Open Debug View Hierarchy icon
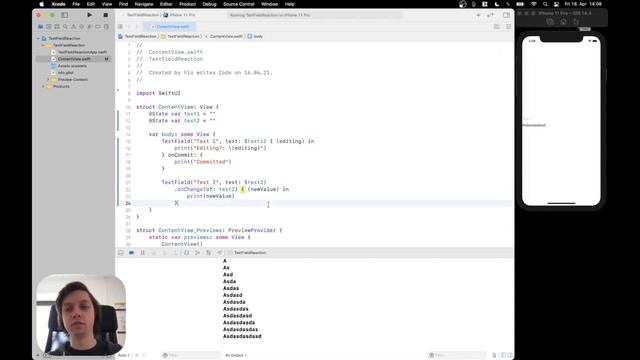This screenshot has width=640, height=360. point(187,253)
